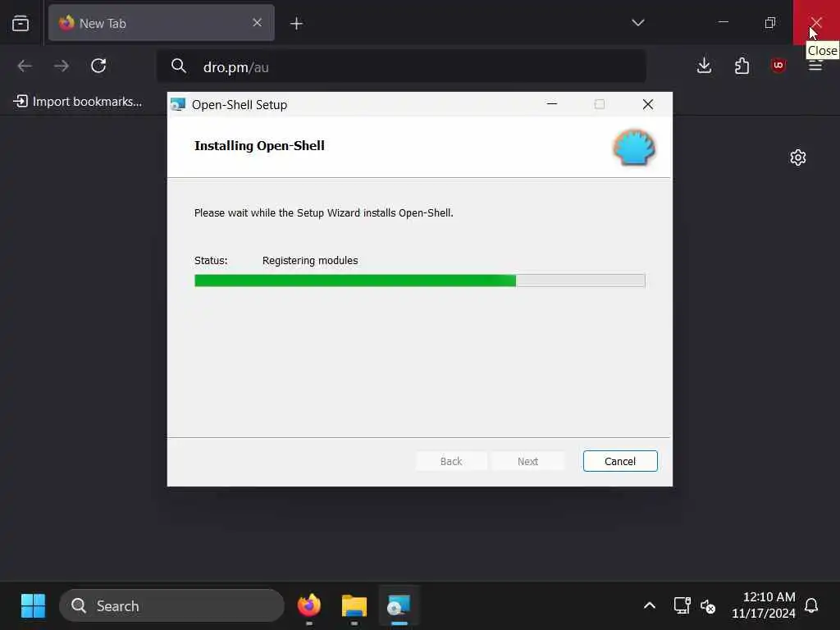Click the 'Installing Open-Shell' heading
Image resolution: width=840 pixels, height=630 pixels.
[259, 146]
